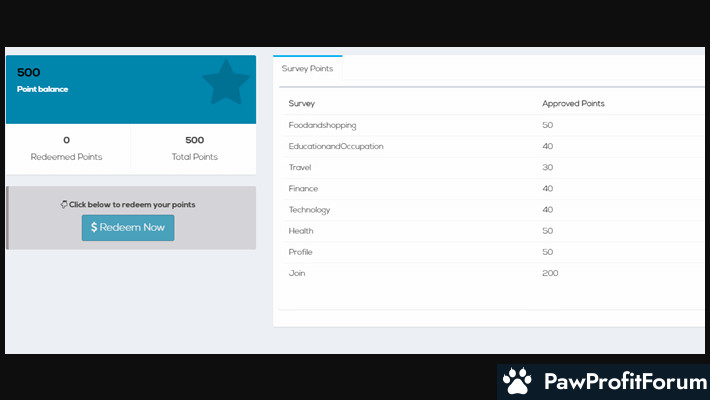This screenshot has height=400, width=710.
Task: Click the 500 Point balance heading
Action: point(29,73)
